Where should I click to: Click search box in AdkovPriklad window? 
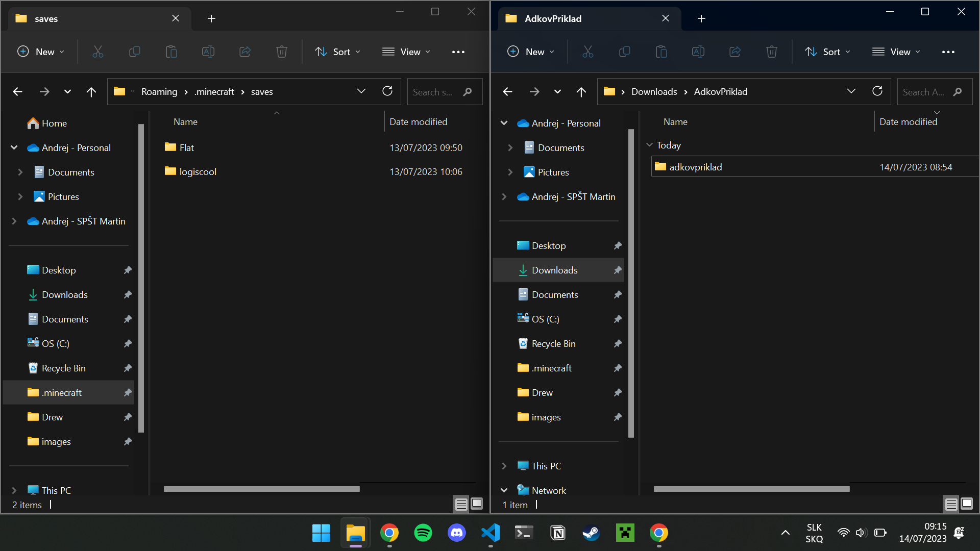tap(934, 92)
